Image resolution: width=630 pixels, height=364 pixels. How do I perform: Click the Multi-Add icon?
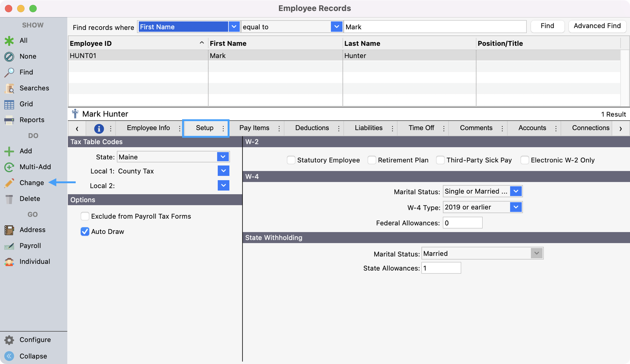pos(9,167)
